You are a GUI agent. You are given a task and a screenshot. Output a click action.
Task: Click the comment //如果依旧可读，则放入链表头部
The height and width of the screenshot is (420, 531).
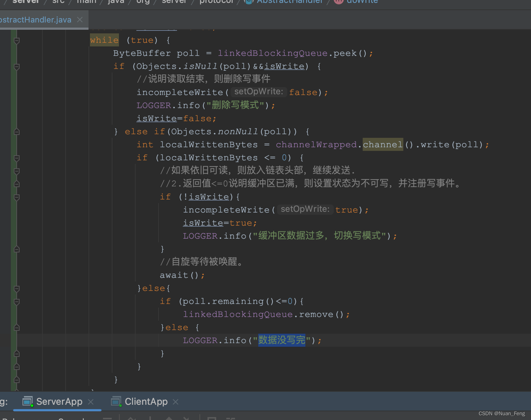tap(258, 170)
